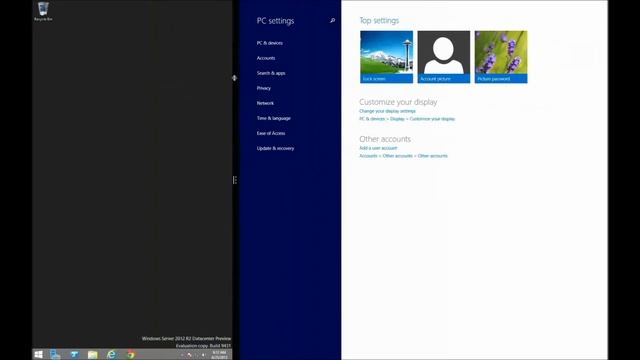
Task: Click the volume tray icon
Action: point(203,355)
